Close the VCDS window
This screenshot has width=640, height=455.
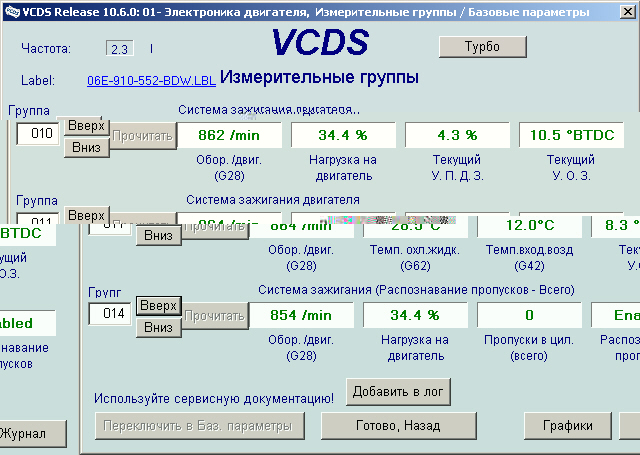[x=628, y=12]
